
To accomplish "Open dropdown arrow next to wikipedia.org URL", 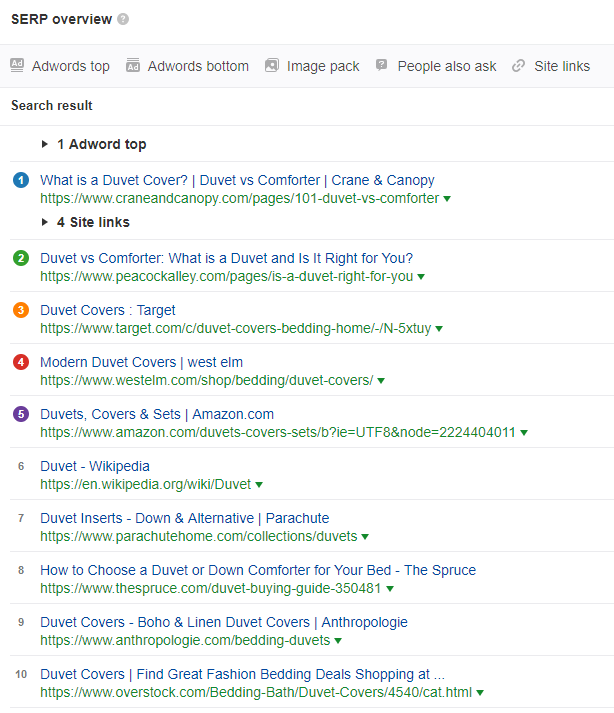I will 259,485.
